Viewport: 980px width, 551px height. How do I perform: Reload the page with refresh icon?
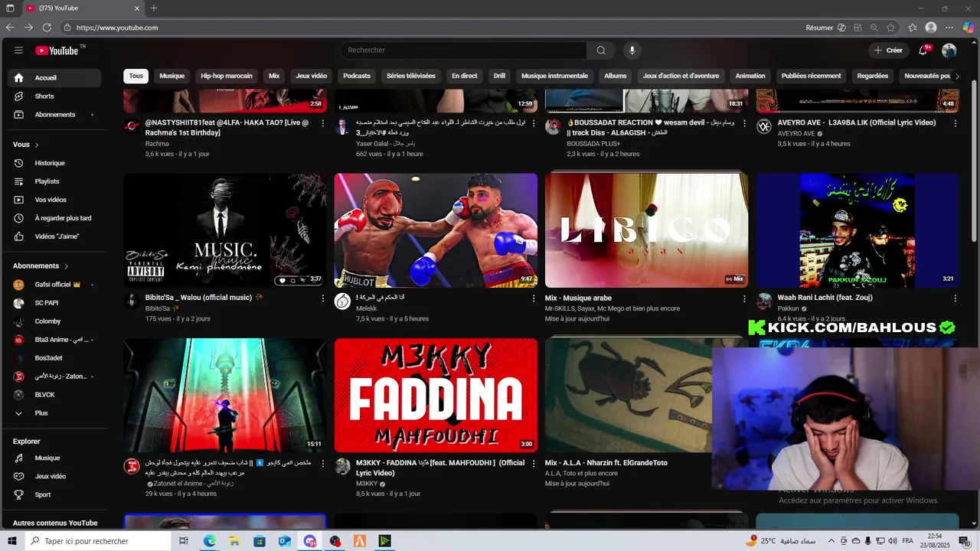(47, 28)
